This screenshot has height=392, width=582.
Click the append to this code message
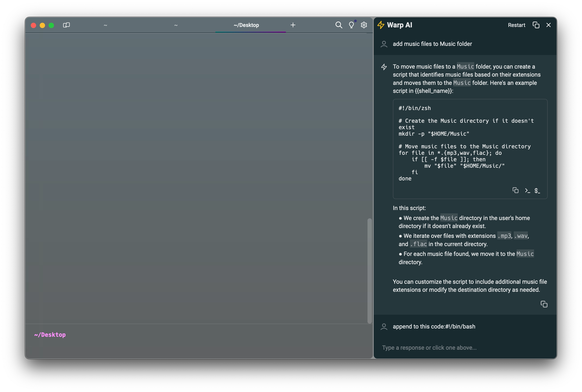434,327
